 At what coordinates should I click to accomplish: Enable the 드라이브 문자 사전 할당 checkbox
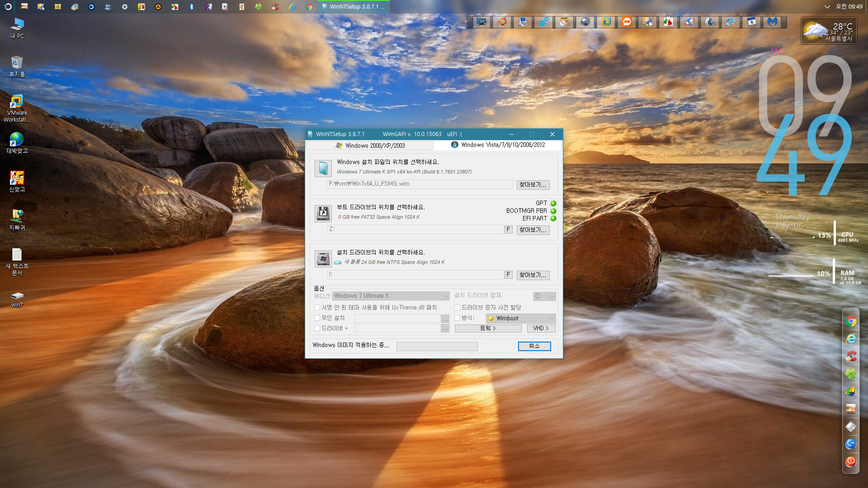457,308
